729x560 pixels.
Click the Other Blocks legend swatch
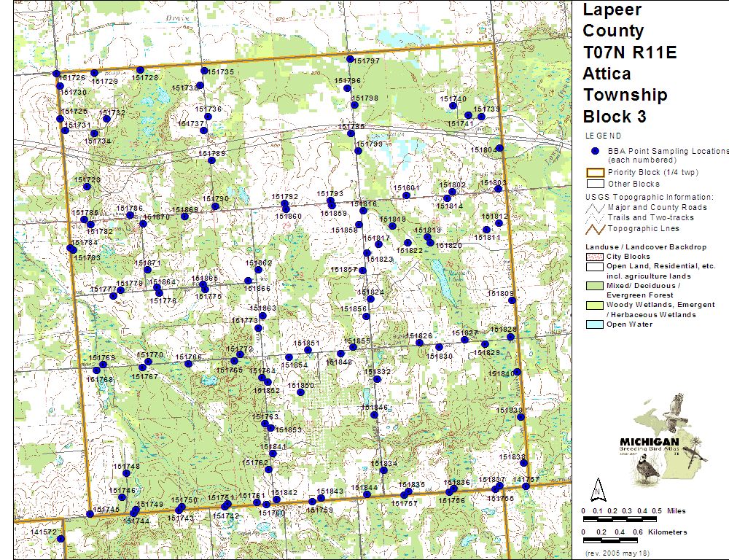(595, 184)
